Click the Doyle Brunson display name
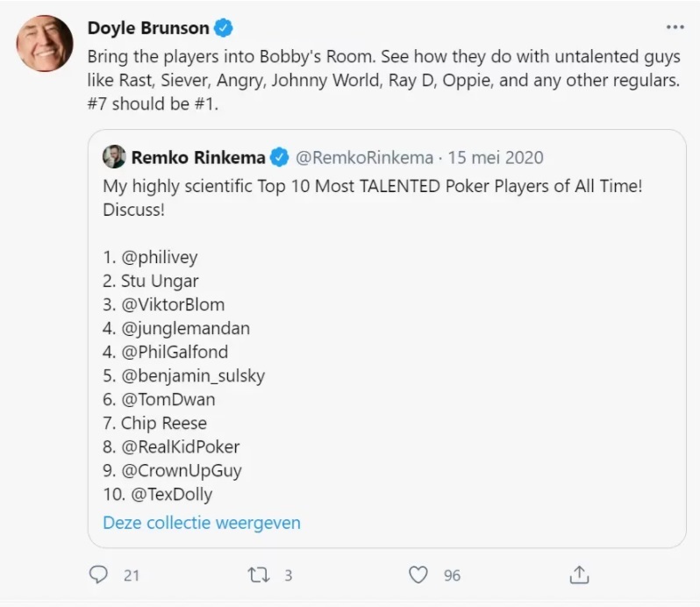This screenshot has width=700, height=607. click(x=148, y=28)
